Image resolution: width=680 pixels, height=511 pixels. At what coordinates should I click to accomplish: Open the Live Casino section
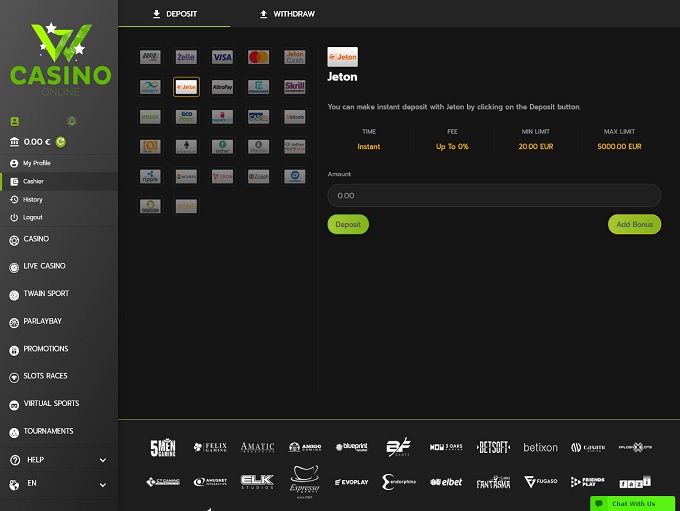coord(44,266)
